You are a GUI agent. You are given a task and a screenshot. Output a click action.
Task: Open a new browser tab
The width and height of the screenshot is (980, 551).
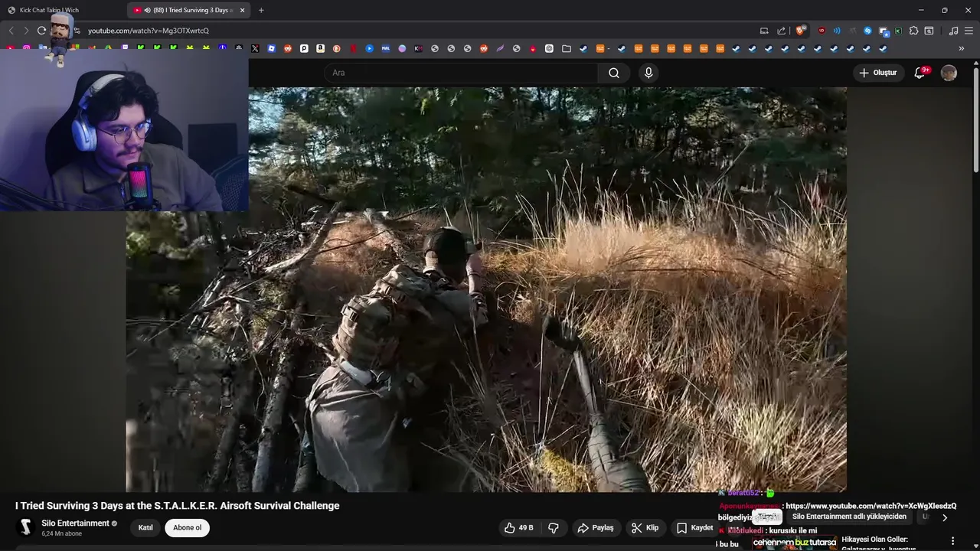coord(261,10)
